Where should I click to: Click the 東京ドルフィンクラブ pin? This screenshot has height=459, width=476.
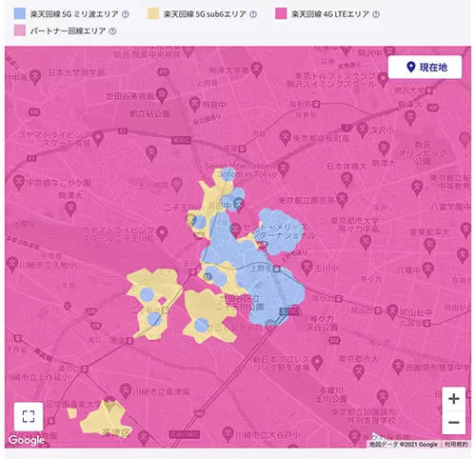(383, 79)
